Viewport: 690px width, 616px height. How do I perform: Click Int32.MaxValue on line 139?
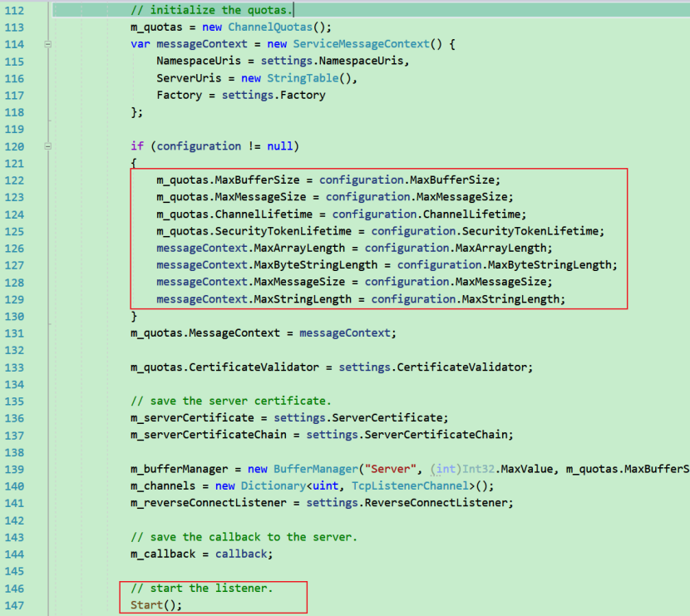point(507,469)
